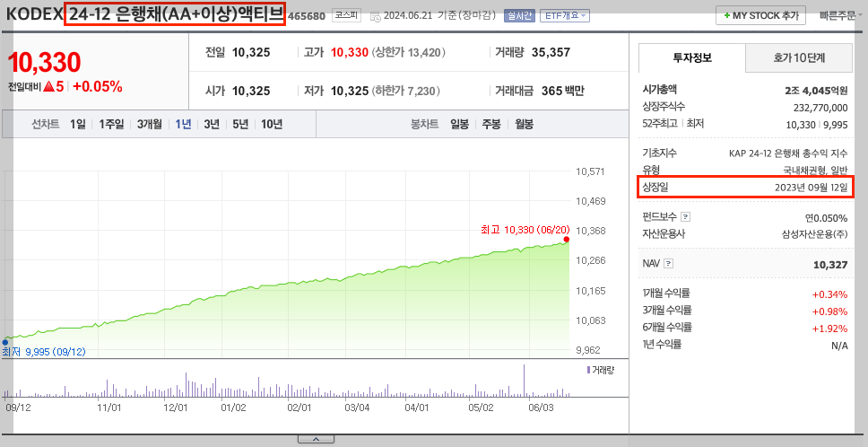Screen dimensions: 868x447
Task: Select the 투자정보 tab
Action: (692, 57)
